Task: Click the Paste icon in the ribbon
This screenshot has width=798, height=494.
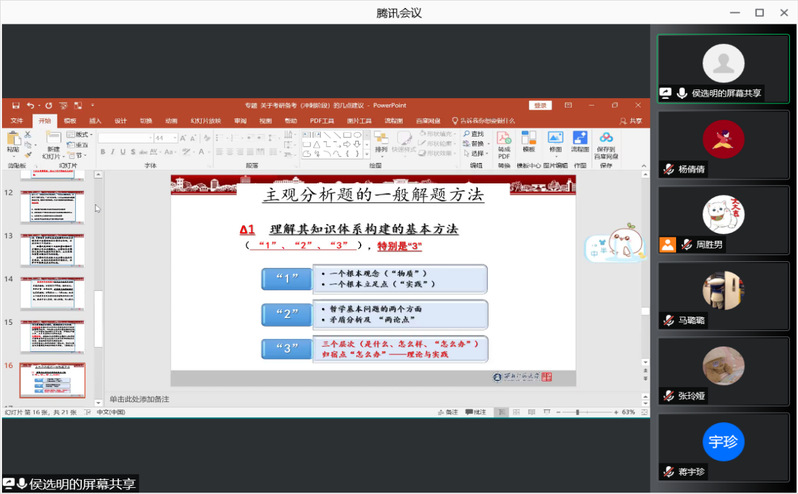Action: pos(13,141)
